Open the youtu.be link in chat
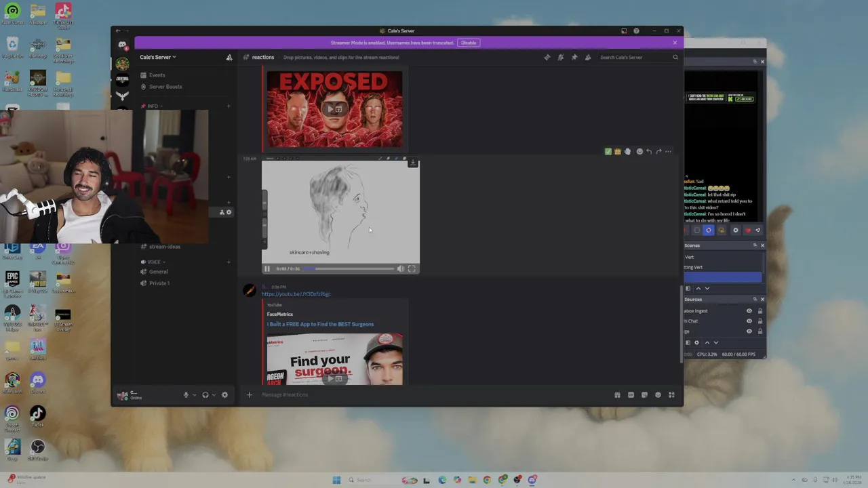This screenshot has width=868, height=488. pyautogui.click(x=296, y=294)
